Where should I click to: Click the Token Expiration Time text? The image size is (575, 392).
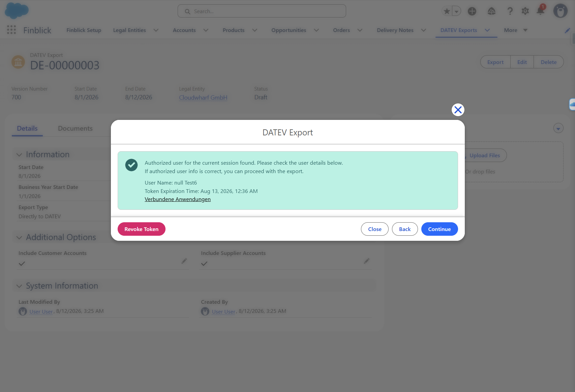tap(201, 191)
